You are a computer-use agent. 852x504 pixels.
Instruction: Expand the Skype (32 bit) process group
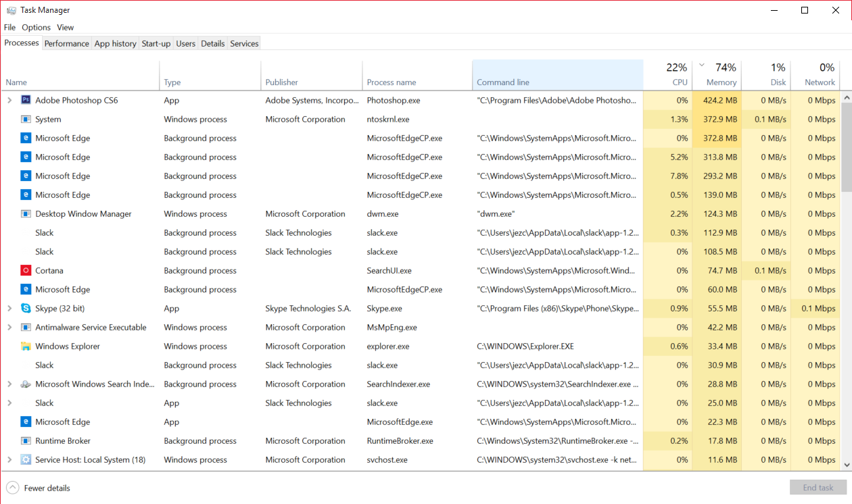[9, 308]
